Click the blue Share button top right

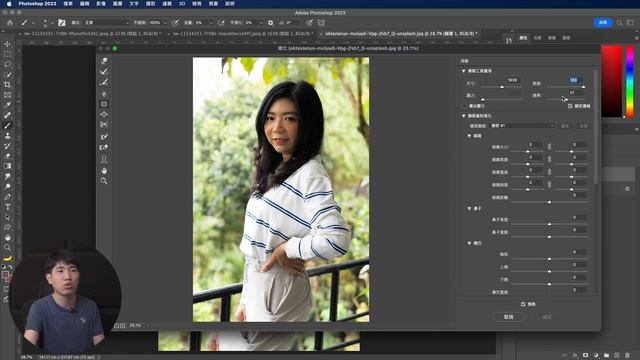click(x=603, y=22)
